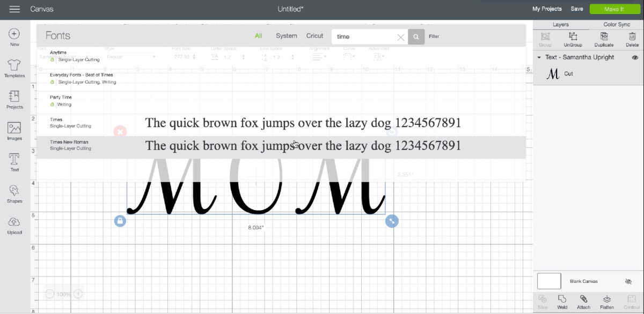Viewport: 644px width, 314px height.
Task: Switch to the Color Sync tab
Action: (617, 25)
